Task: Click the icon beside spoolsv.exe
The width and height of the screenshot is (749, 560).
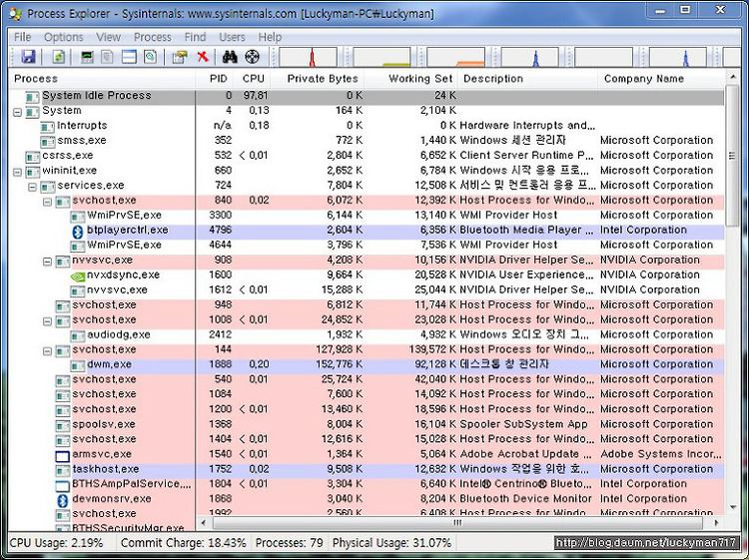Action: 63,426
